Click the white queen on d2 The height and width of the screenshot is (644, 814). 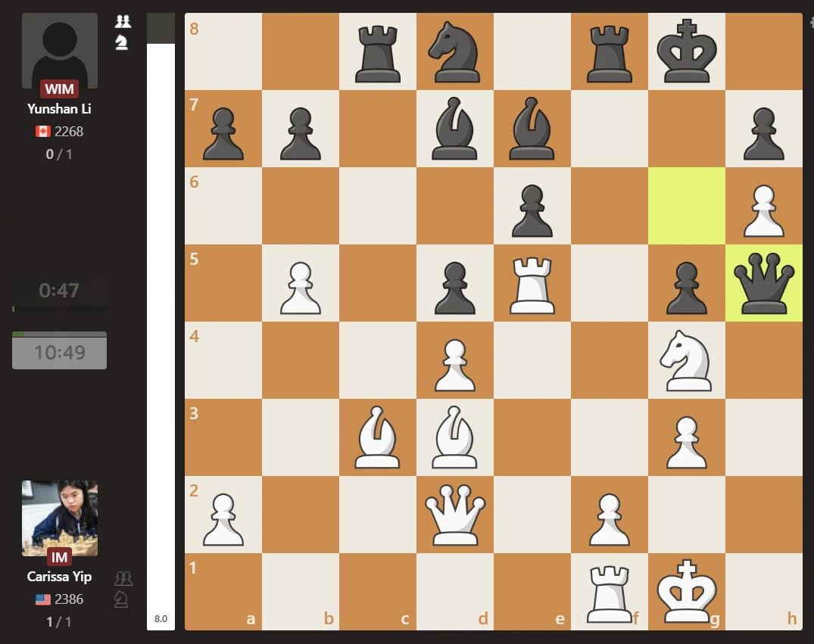coord(455,517)
